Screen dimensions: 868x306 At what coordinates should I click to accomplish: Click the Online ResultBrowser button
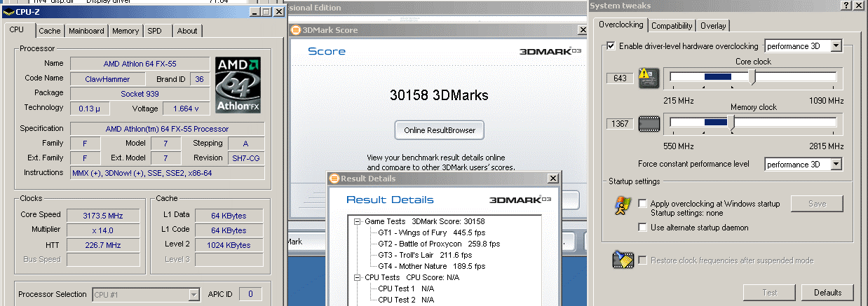pyautogui.click(x=440, y=130)
